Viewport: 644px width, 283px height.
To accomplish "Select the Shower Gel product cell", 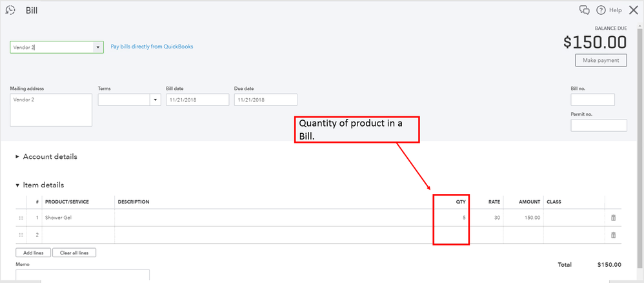I will click(77, 218).
